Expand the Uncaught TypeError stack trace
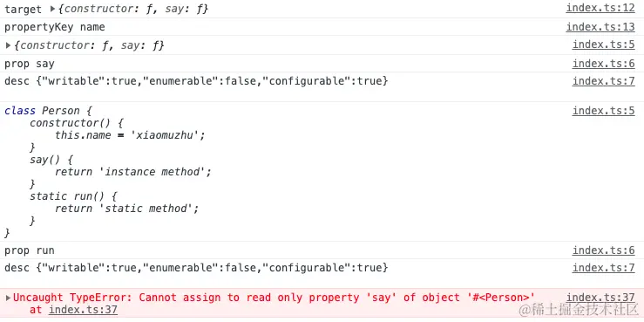 [8, 298]
